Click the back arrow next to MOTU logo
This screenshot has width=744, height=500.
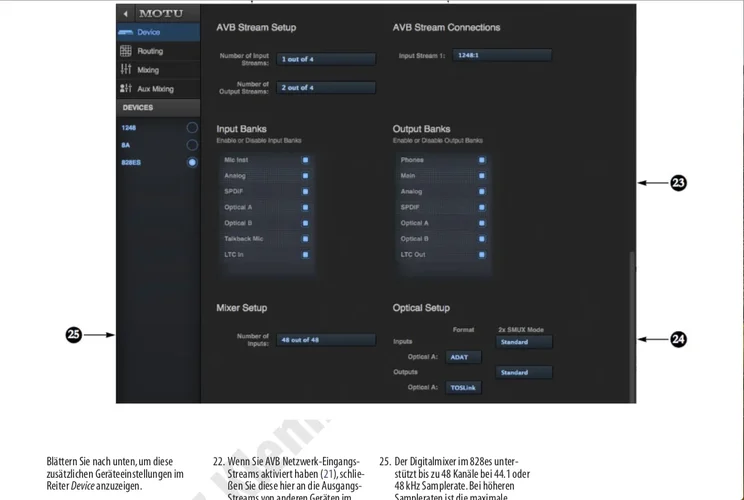125,14
